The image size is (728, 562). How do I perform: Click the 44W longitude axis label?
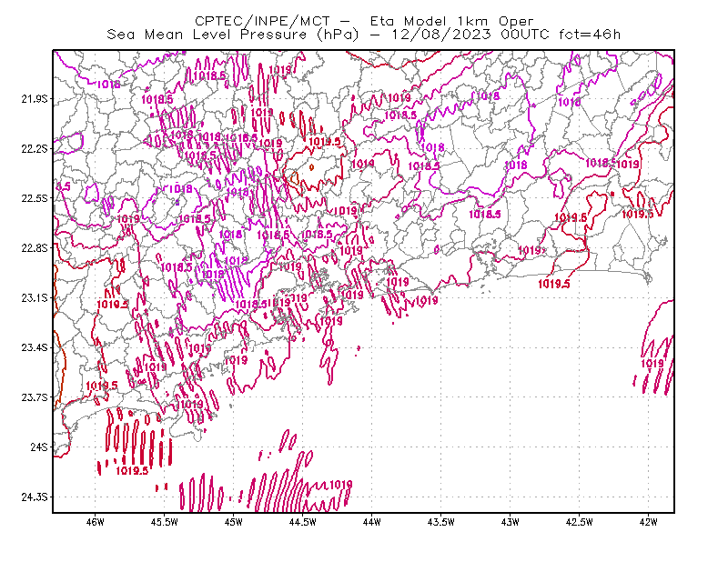[372, 522]
